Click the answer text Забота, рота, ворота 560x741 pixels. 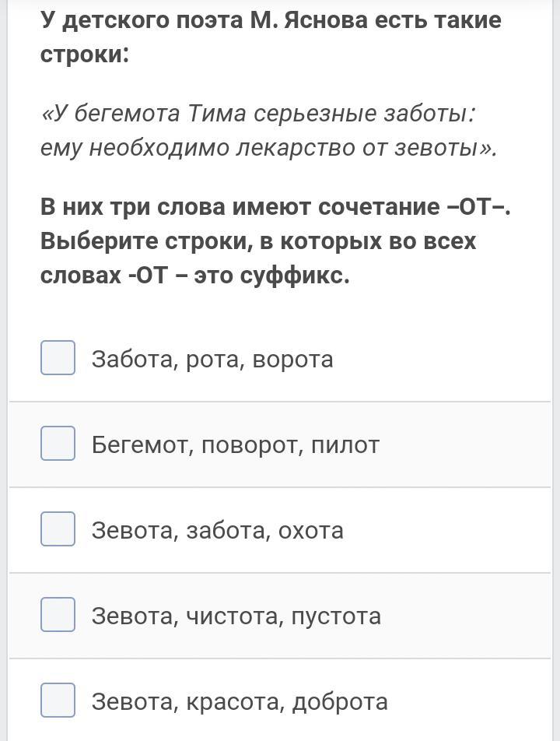[212, 359]
